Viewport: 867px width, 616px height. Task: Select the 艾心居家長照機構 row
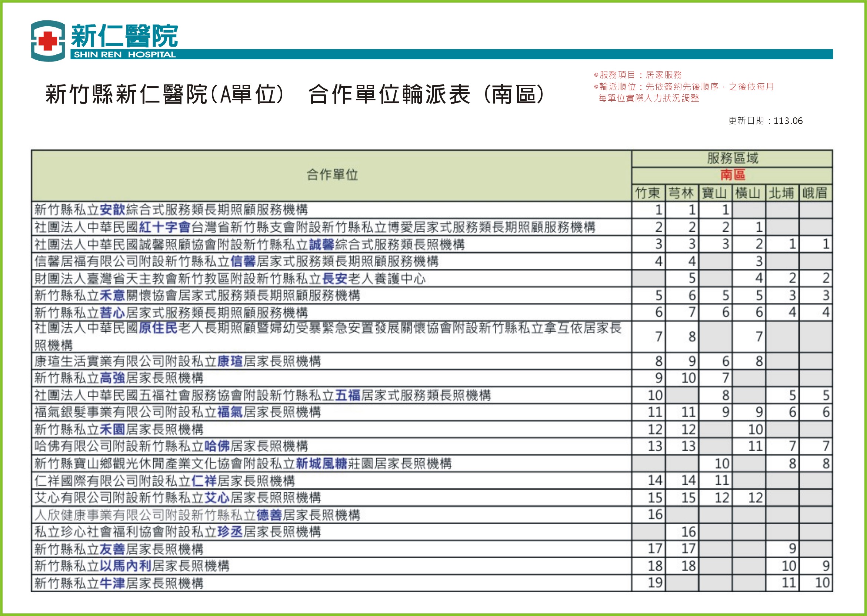click(x=432, y=498)
